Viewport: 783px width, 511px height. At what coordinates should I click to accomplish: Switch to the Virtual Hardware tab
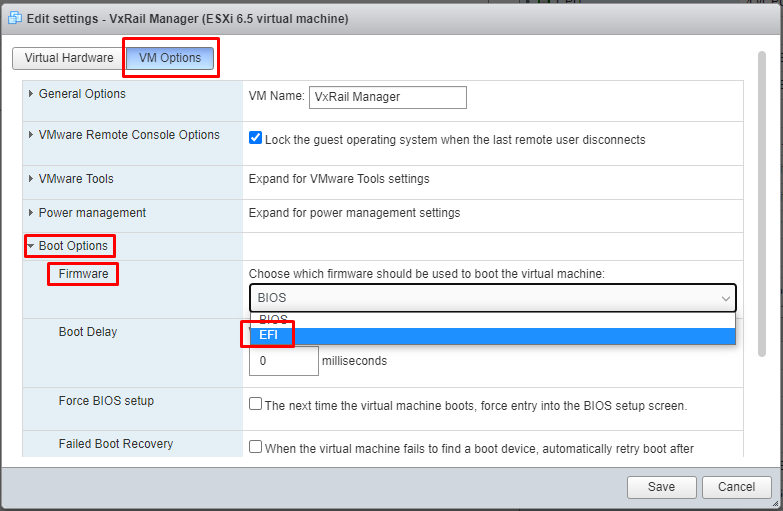pyautogui.click(x=69, y=58)
